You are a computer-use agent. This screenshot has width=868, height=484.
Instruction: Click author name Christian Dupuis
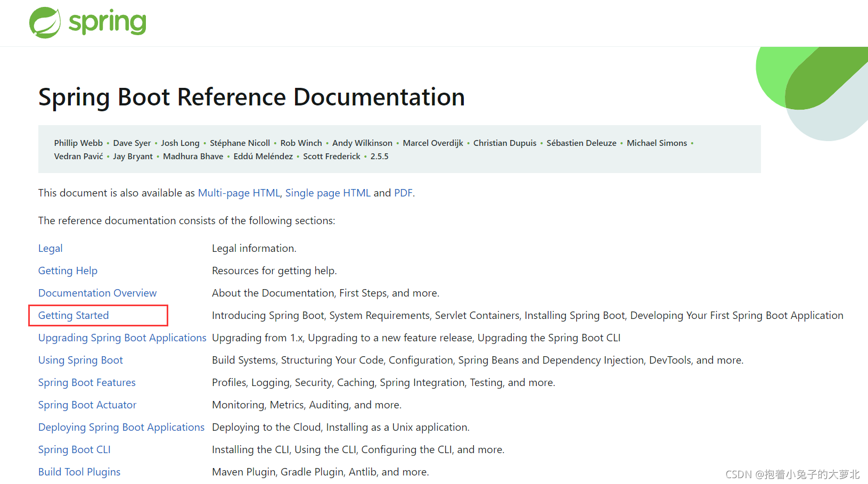505,143
